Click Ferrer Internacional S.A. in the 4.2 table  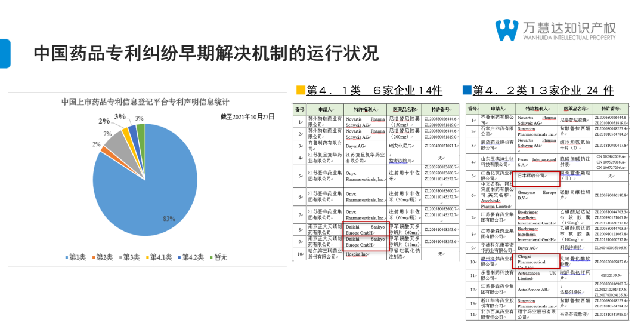tap(537, 162)
